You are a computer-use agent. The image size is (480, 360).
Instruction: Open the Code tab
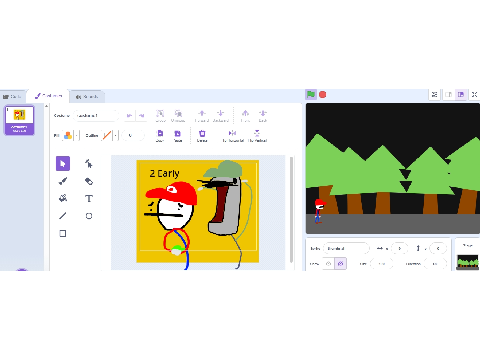point(12,97)
